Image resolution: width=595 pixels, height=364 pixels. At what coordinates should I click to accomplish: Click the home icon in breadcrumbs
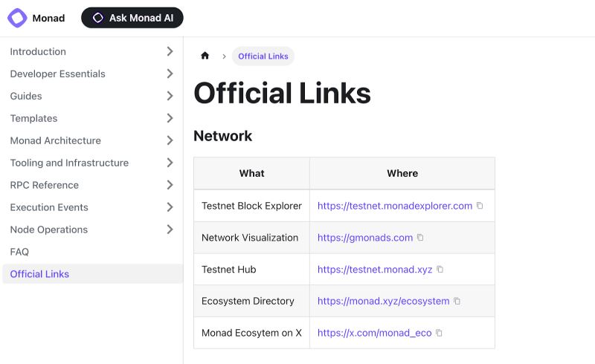point(205,56)
